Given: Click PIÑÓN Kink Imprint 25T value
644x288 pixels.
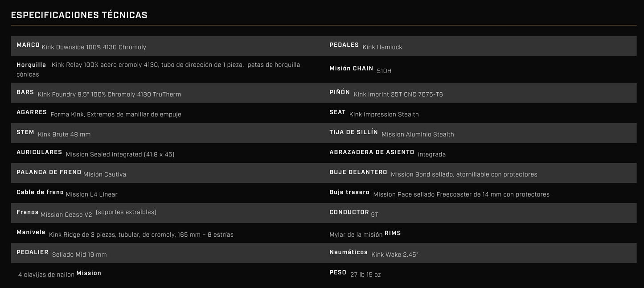Looking at the screenshot, I should point(398,95).
